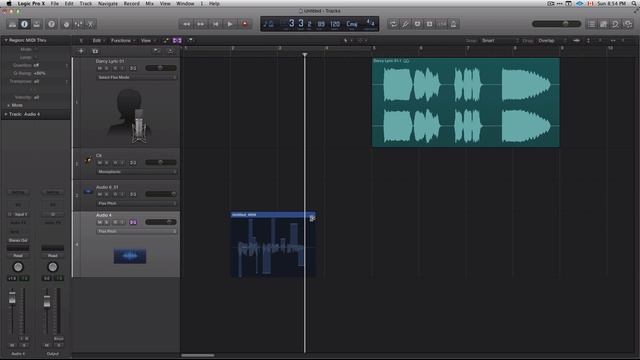Expand the More disclosure triangle
Viewport: 640px width, 360px height.
point(9,105)
